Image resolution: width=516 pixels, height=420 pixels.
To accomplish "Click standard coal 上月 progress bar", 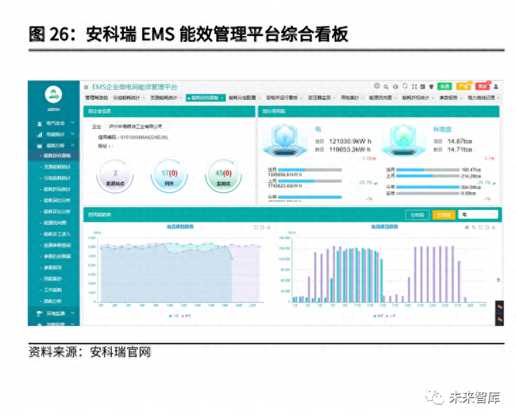I will click(428, 176).
